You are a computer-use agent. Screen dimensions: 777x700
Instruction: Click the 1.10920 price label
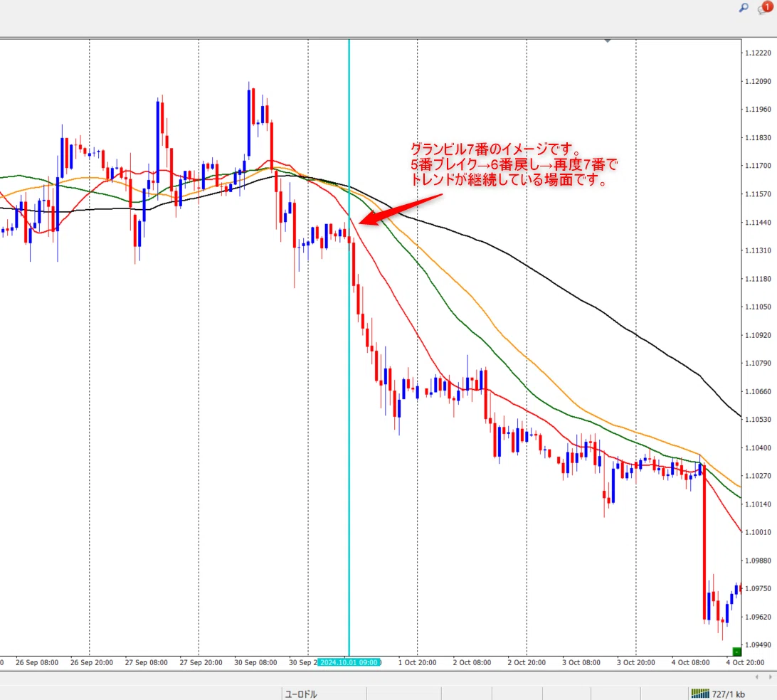click(x=758, y=335)
